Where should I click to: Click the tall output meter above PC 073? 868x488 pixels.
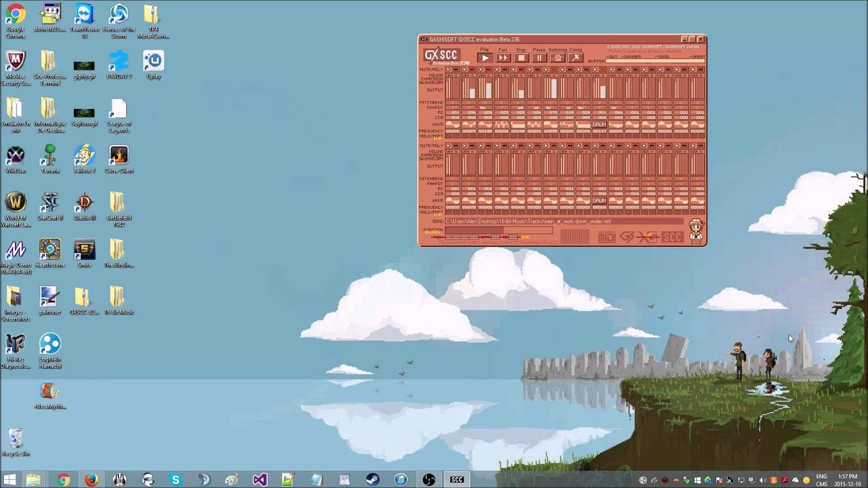[x=554, y=89]
